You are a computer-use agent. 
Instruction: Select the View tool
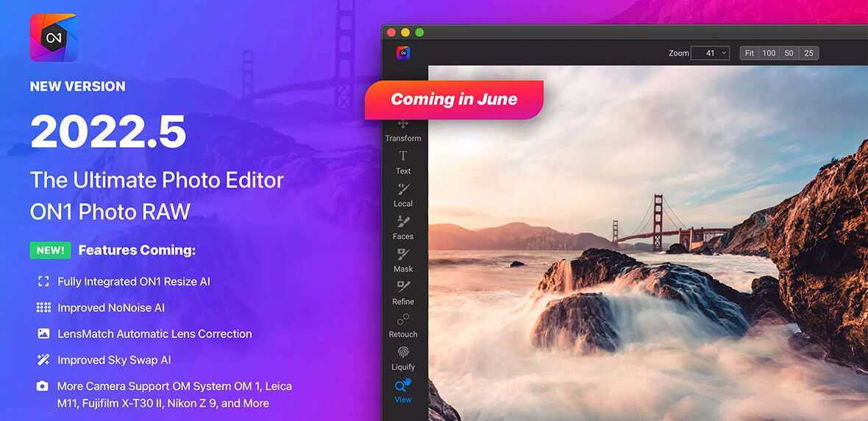coord(403,391)
